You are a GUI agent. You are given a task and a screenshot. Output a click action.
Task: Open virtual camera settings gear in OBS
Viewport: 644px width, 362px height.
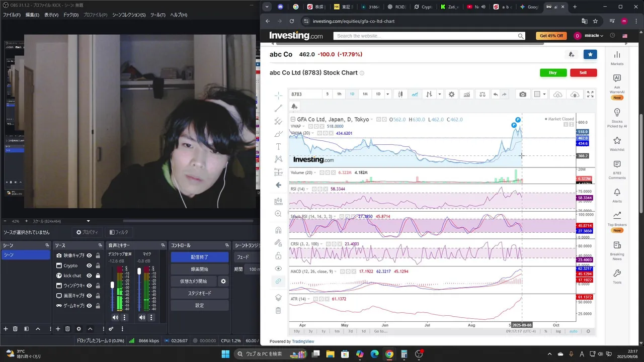tap(223, 281)
